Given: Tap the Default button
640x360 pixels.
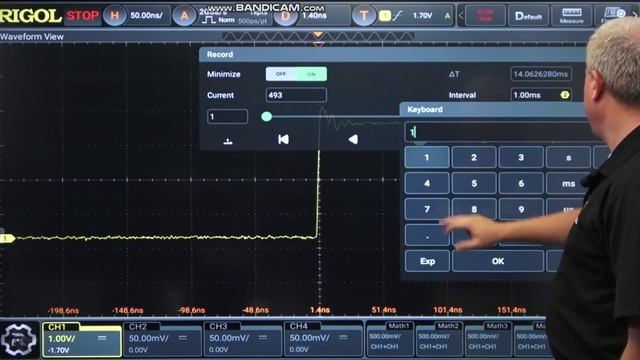Looking at the screenshot, I should click(528, 16).
